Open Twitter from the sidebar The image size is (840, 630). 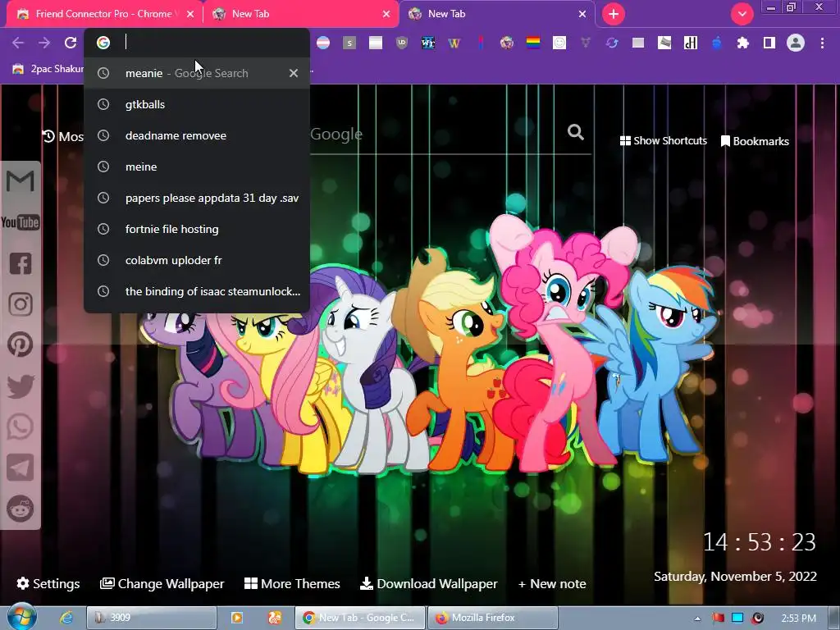(21, 386)
